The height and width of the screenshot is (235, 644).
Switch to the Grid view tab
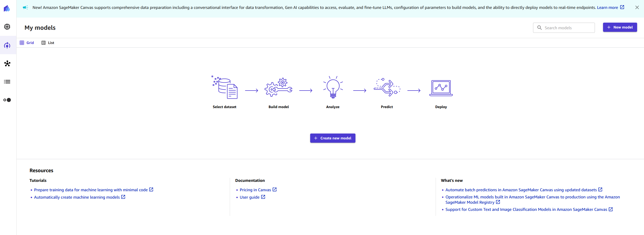point(27,43)
